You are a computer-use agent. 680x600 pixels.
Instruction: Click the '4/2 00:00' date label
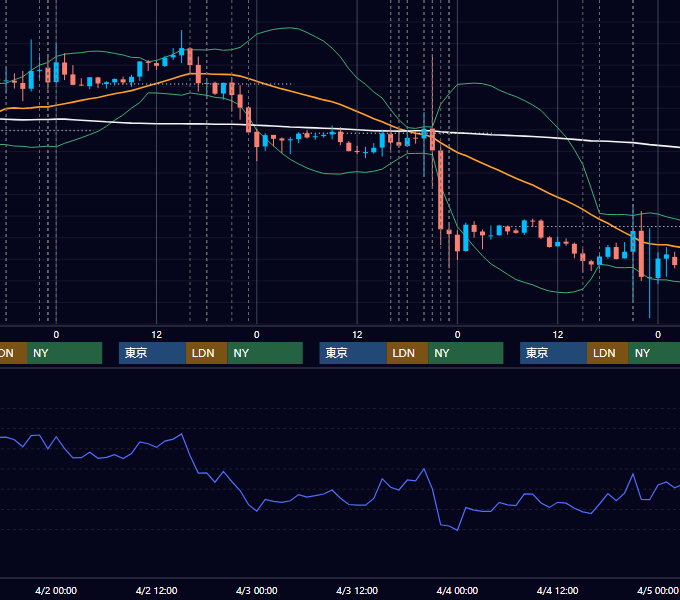pos(56,590)
